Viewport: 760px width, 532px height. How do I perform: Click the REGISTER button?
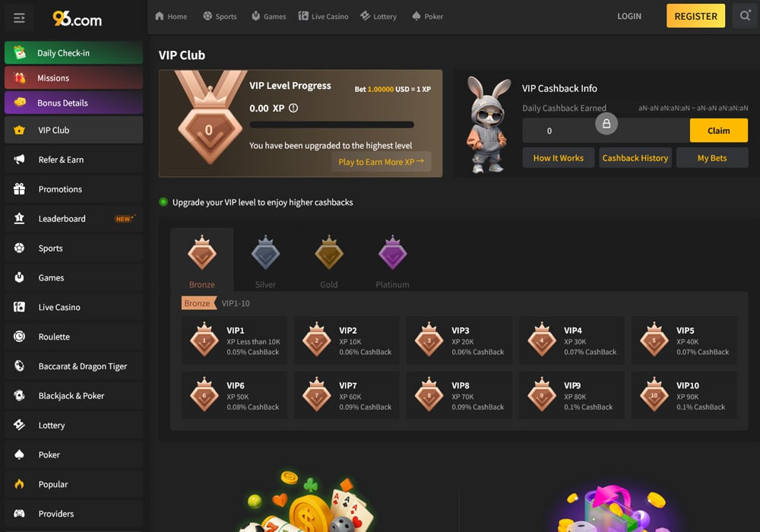pos(695,16)
